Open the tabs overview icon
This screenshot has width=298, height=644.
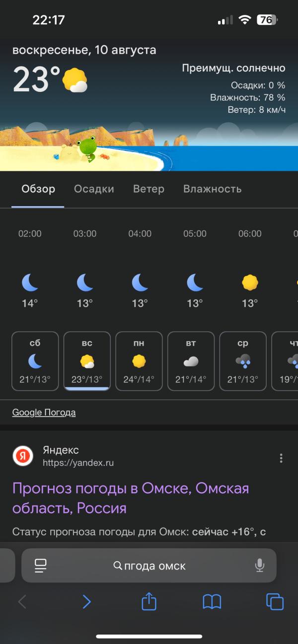pos(275,602)
